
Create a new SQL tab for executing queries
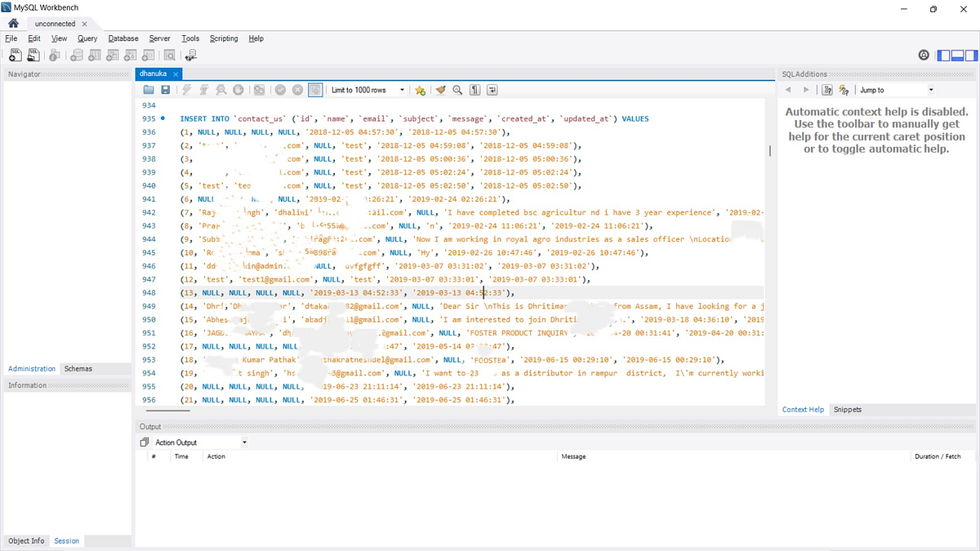tap(15, 55)
